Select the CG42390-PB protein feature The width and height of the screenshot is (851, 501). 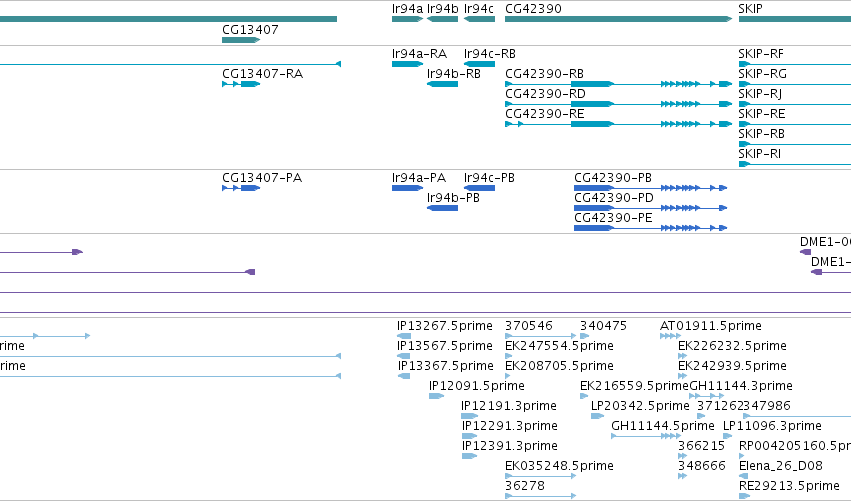point(650,188)
